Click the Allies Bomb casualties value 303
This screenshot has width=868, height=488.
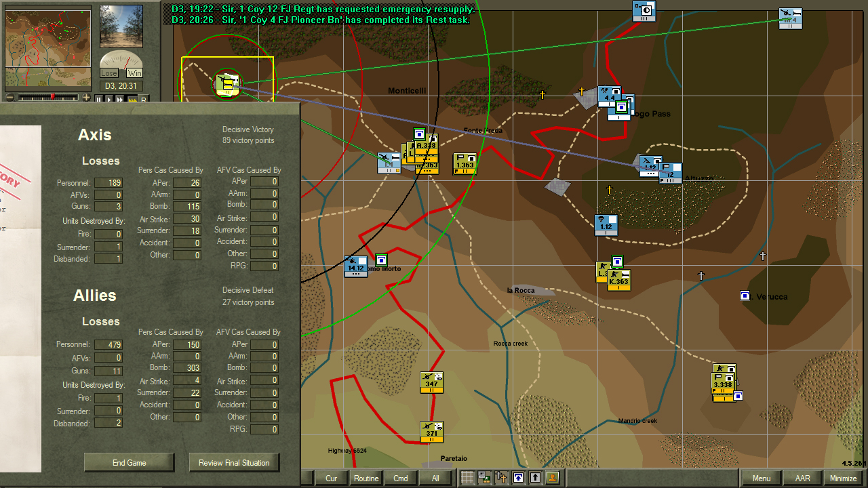pos(186,368)
